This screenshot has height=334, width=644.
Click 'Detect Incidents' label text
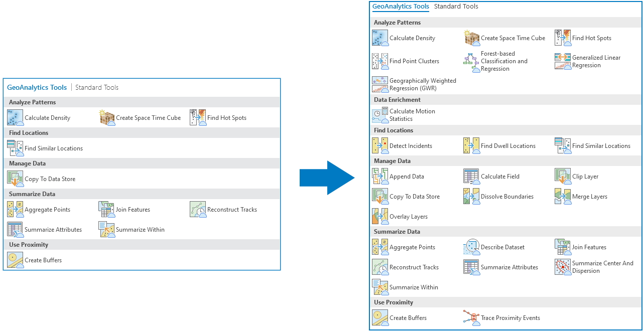click(411, 146)
